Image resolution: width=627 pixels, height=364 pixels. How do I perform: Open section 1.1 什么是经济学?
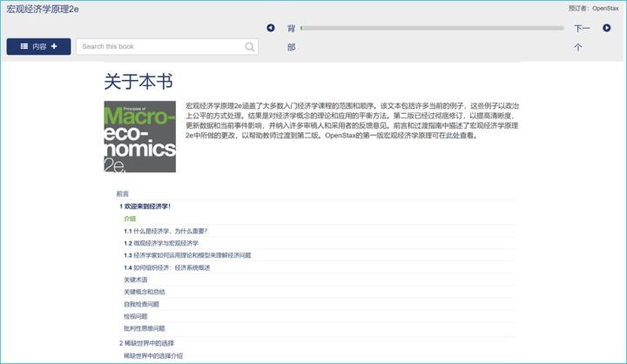165,231
